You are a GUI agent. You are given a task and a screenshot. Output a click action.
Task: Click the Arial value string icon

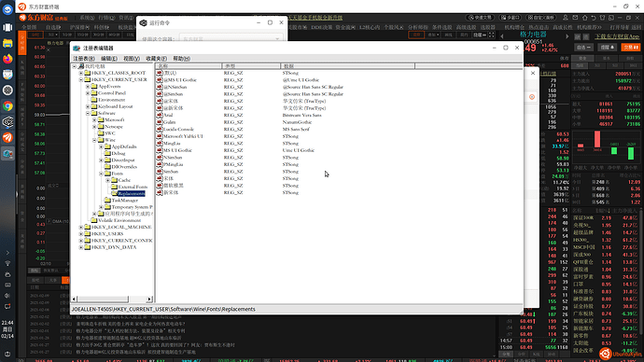pyautogui.click(x=160, y=116)
